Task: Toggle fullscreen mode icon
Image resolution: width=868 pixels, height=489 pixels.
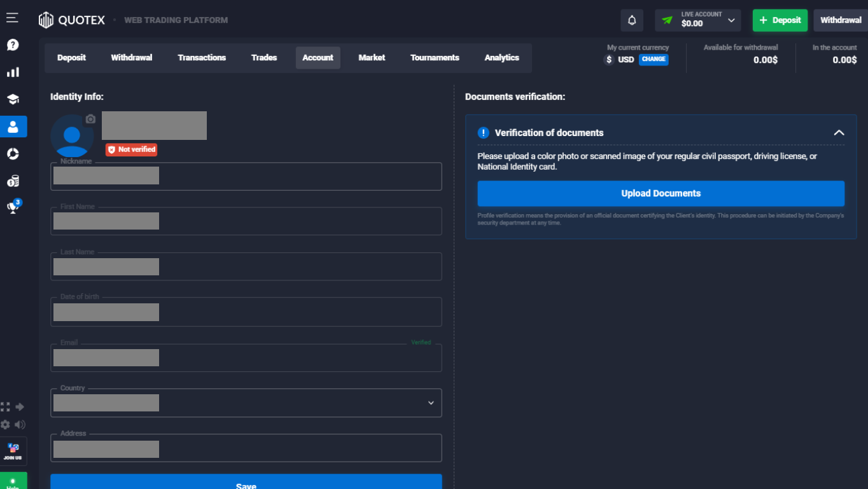Action: pos(6,406)
